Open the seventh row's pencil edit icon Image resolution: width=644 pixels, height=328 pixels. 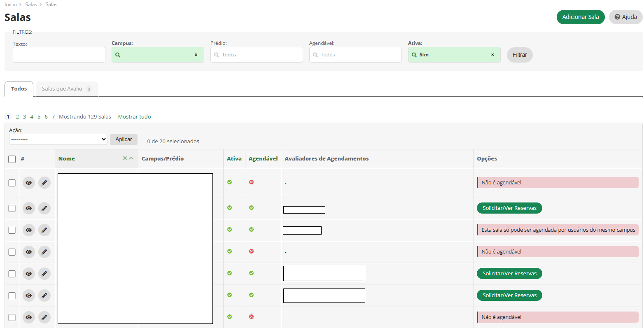click(x=44, y=317)
